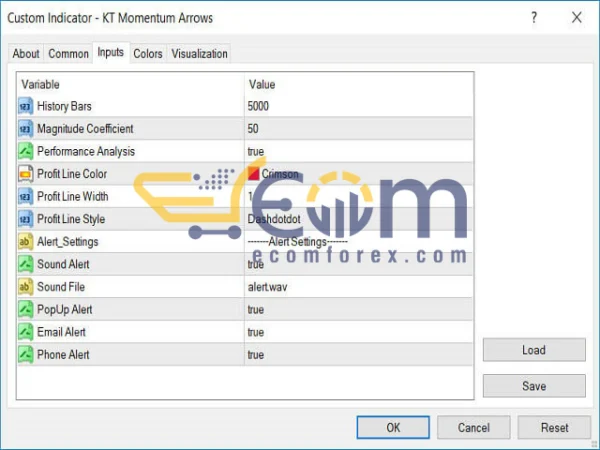Image resolution: width=600 pixels, height=450 pixels.
Task: Switch to the Colors tab
Action: tap(148, 54)
